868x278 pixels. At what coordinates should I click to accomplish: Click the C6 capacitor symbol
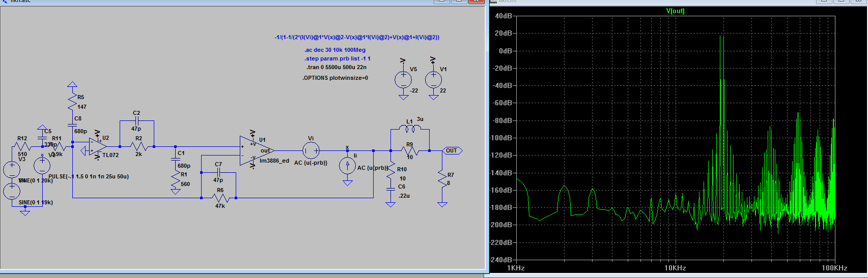[x=390, y=189]
